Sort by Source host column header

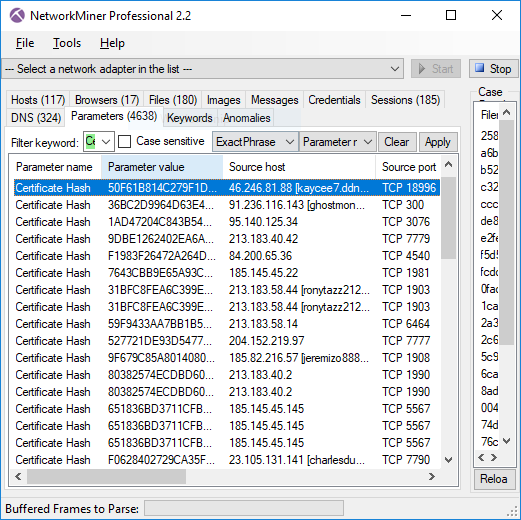pyautogui.click(x=299, y=167)
